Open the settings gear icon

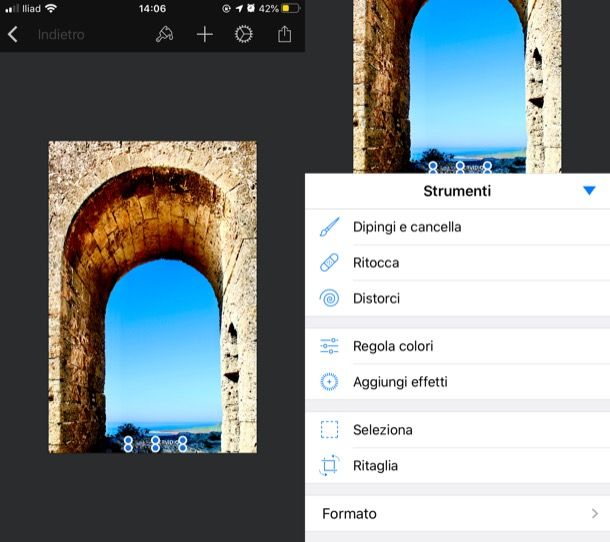click(244, 35)
